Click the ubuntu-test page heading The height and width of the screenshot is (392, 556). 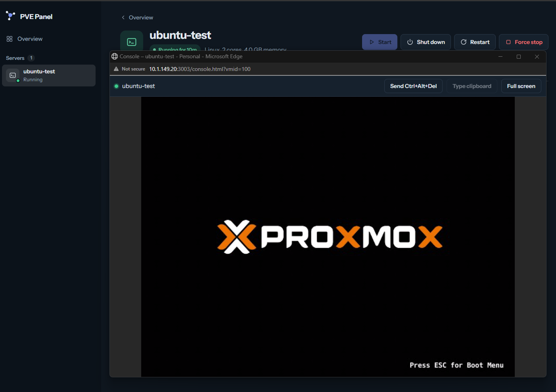pos(180,35)
